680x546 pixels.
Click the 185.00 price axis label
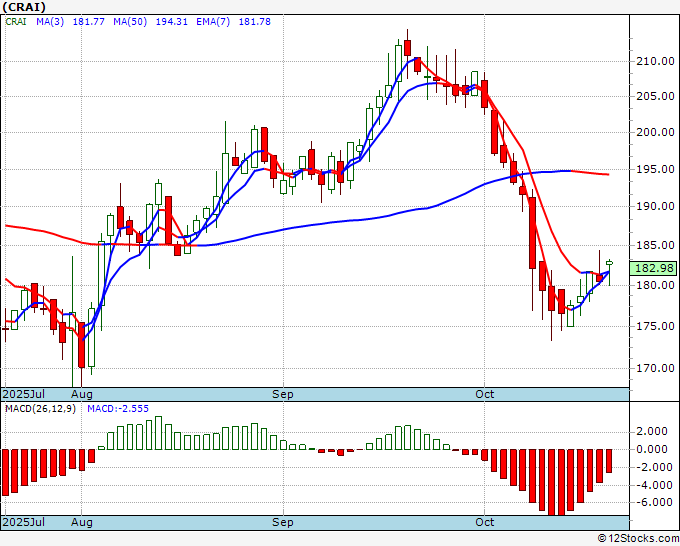655,245
